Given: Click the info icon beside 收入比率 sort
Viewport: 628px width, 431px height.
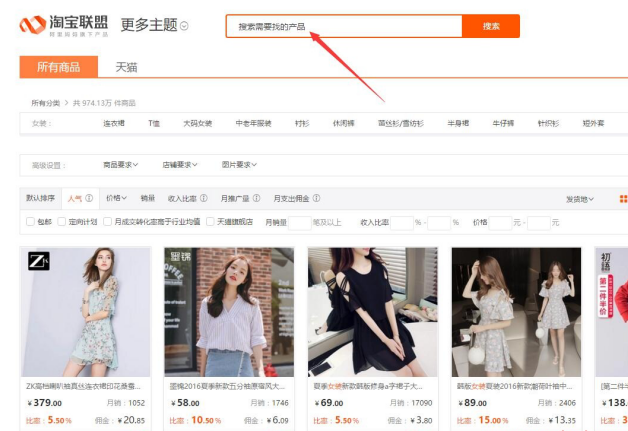Looking at the screenshot, I should point(204,198).
